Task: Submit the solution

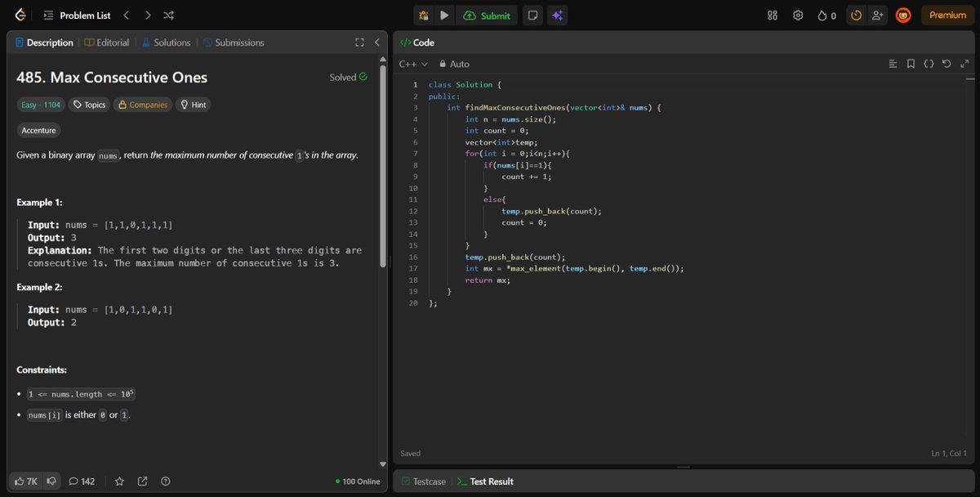Action: tap(487, 16)
